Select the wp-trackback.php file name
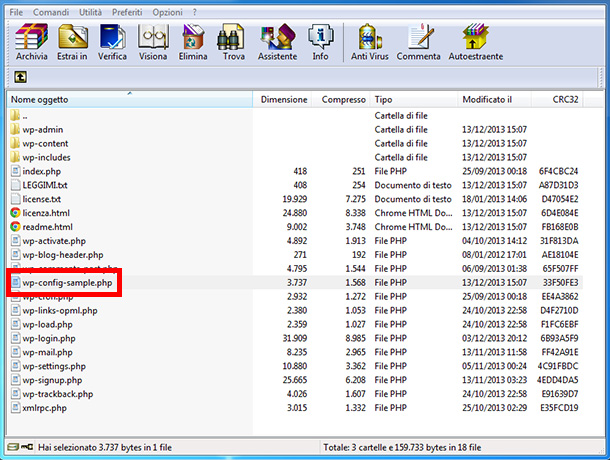Screen dimensions: 610x460 (58, 394)
